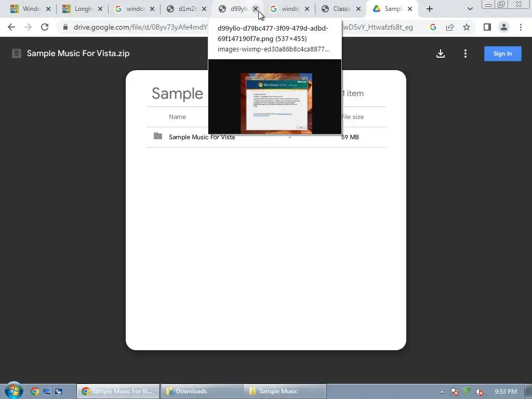
Task: Click the Sign In button
Action: pos(502,54)
